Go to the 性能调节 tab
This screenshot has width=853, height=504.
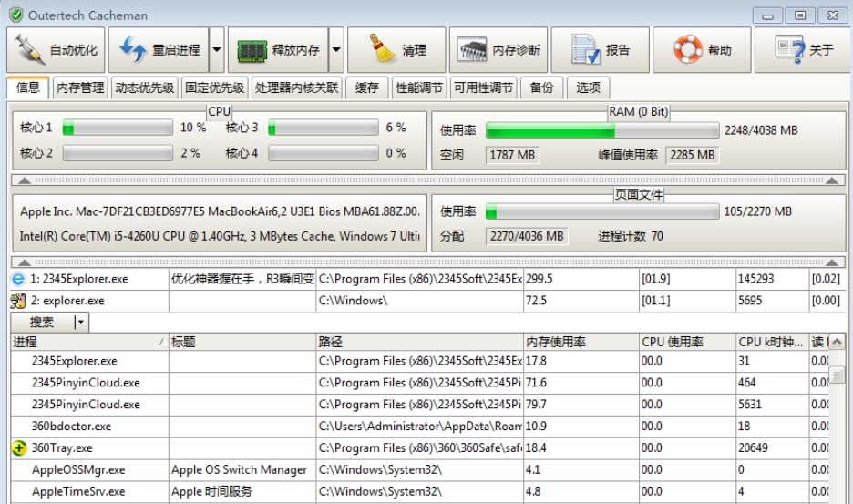tap(418, 87)
